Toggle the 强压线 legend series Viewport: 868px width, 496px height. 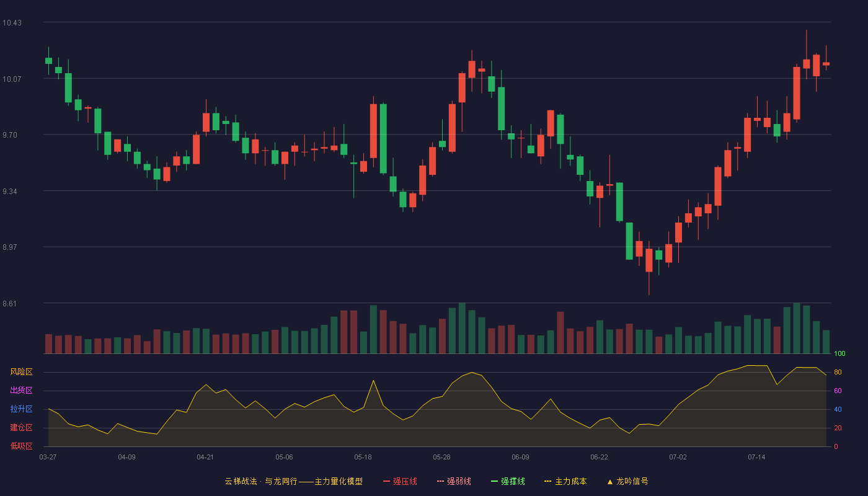(400, 481)
